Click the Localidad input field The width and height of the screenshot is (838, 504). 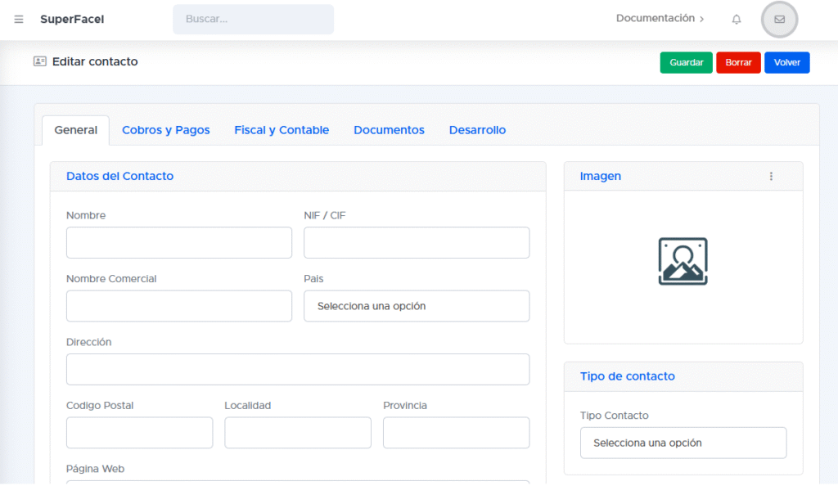(298, 432)
